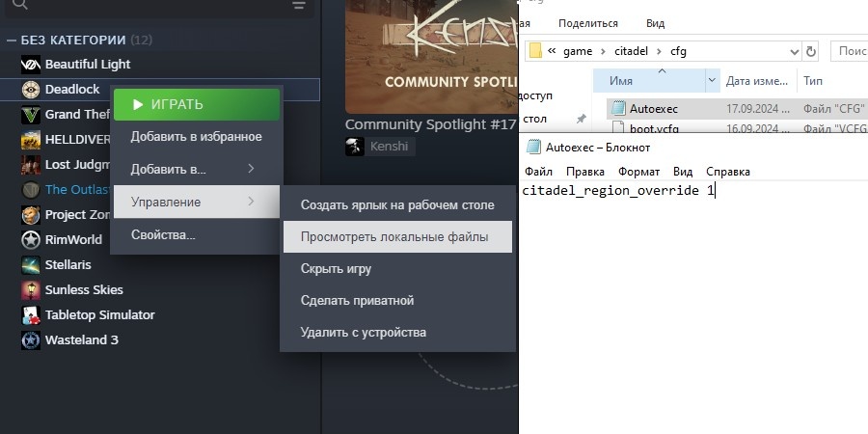Collapse the БЕЗ КАТЕГОРИИ section
The width and height of the screenshot is (868, 434).
(x=11, y=41)
